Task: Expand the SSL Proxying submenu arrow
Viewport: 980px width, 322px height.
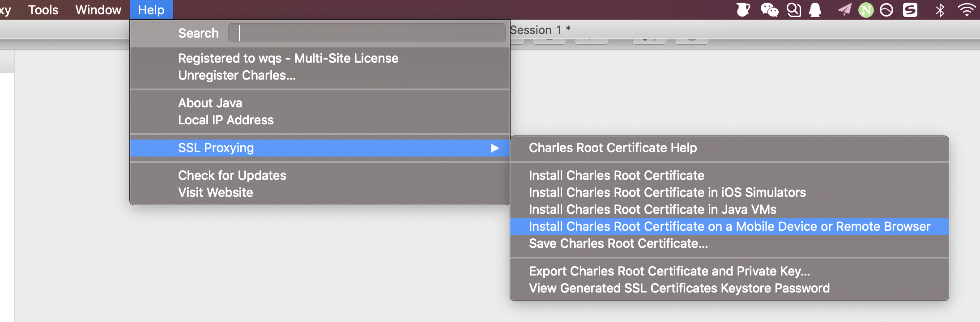Action: point(494,148)
